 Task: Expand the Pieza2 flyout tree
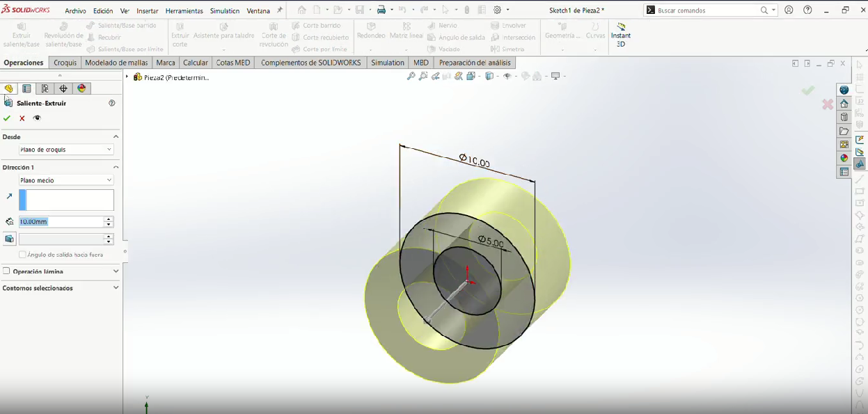coord(127,77)
